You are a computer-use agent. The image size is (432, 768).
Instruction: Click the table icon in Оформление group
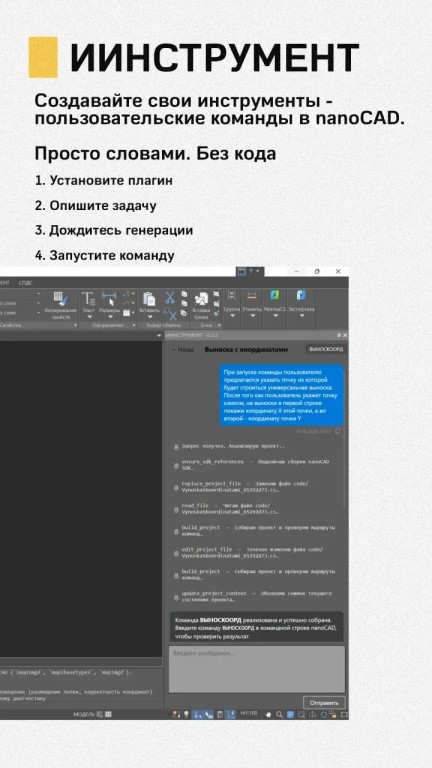pyautogui.click(x=126, y=312)
